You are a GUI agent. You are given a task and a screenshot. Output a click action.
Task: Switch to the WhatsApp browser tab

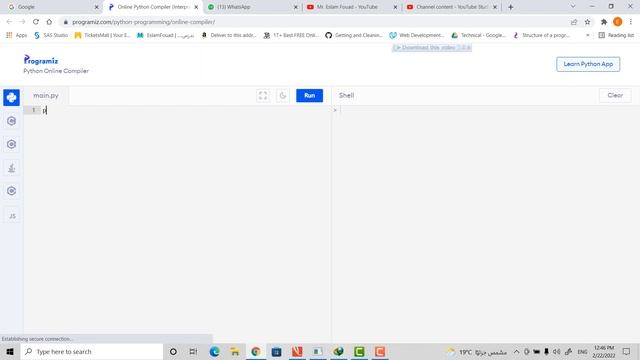[x=253, y=7]
